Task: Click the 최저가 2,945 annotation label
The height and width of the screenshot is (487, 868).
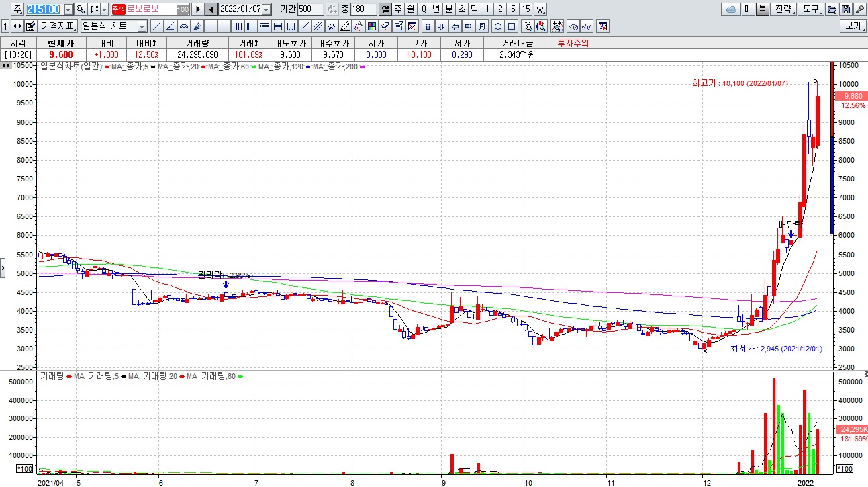Action: [x=776, y=349]
